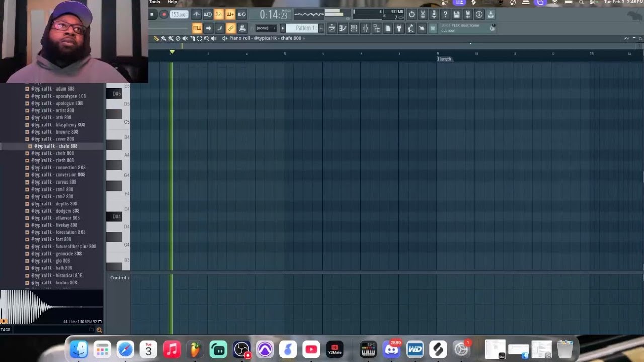Click the undo history icon

click(x=412, y=15)
